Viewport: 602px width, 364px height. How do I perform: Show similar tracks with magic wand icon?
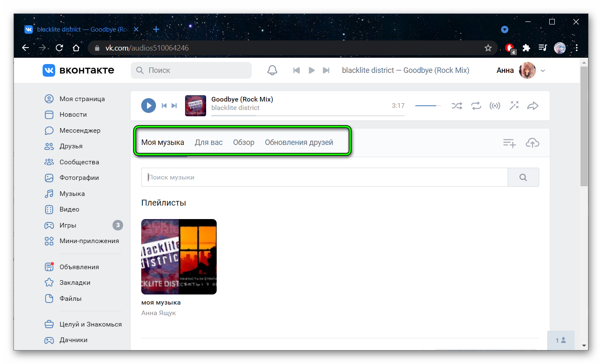514,106
